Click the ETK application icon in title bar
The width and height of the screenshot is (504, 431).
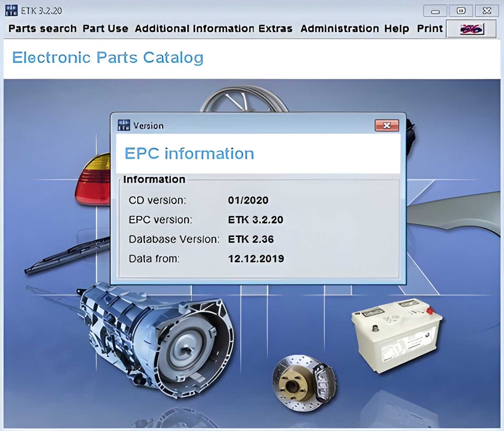(11, 10)
